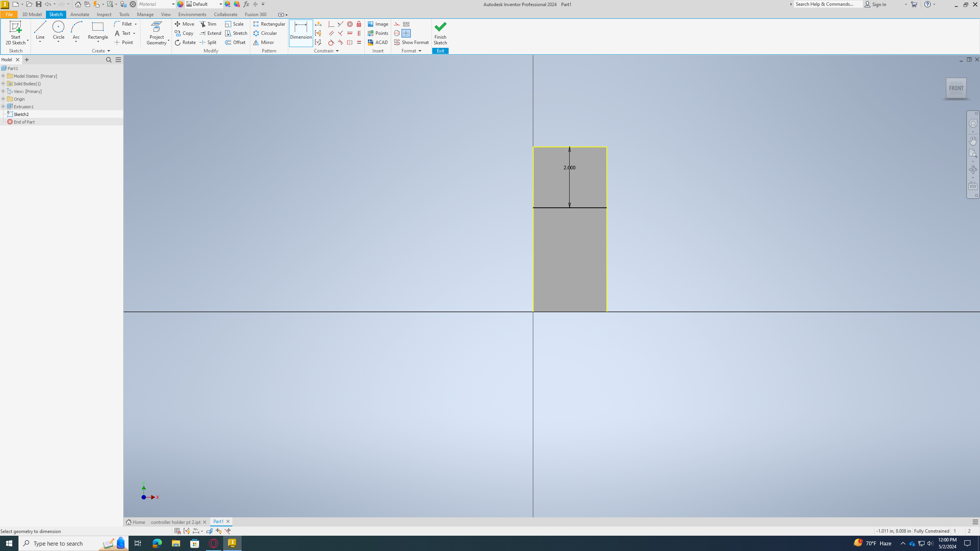Select the Orbit tool in navigation bar
The height and width of the screenshot is (551, 980).
point(973,170)
